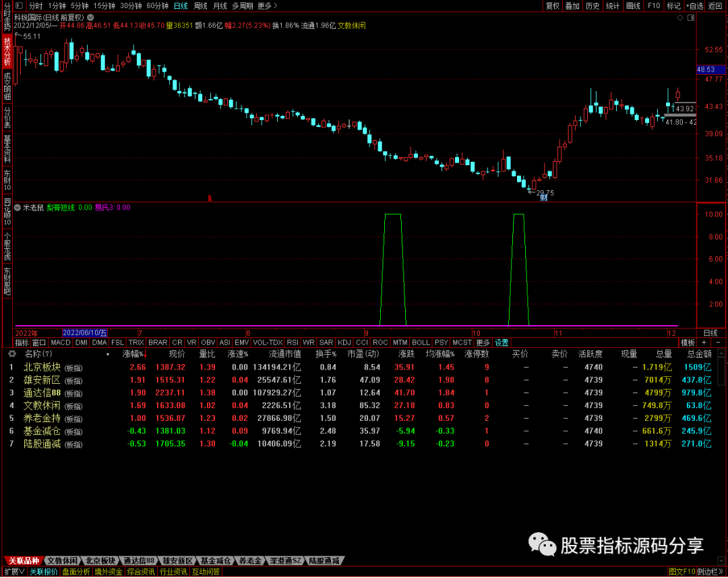Viewport: 728px width, 578px height.
Task: Click the minus zoom button beside 模板
Action: click(x=719, y=343)
